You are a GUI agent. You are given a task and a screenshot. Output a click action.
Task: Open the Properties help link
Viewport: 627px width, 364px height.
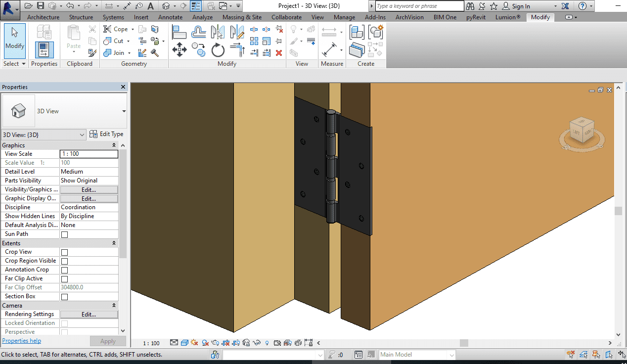coord(21,341)
